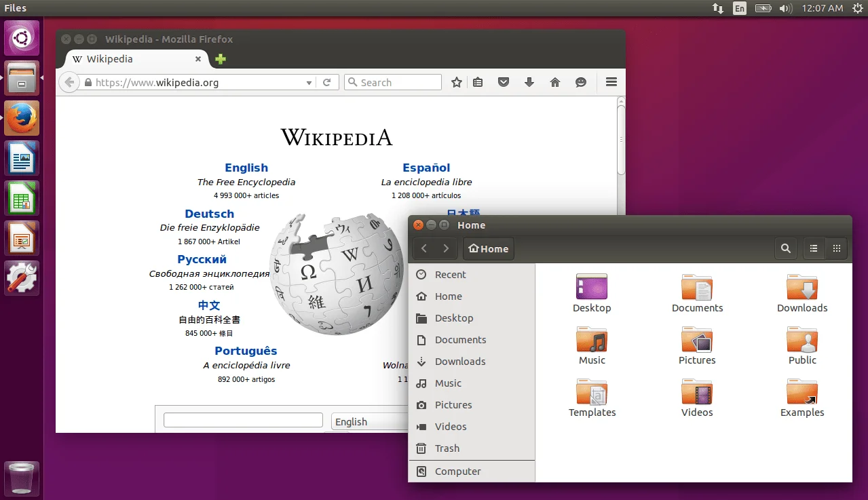Viewport: 868px width, 500px height.
Task: Reload the Wikipedia page
Action: (x=326, y=83)
